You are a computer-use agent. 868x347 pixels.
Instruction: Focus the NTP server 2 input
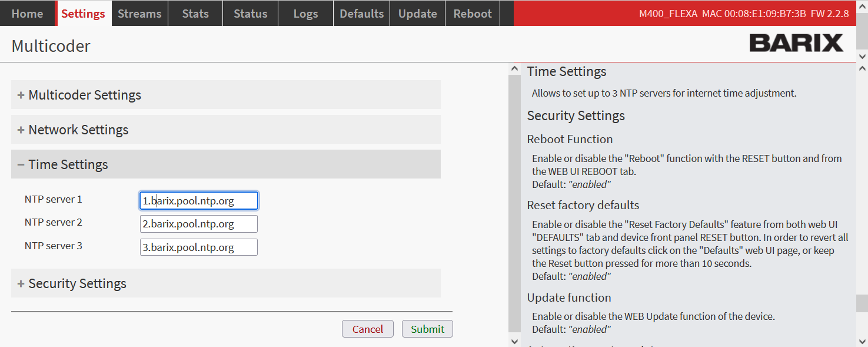[x=199, y=224]
